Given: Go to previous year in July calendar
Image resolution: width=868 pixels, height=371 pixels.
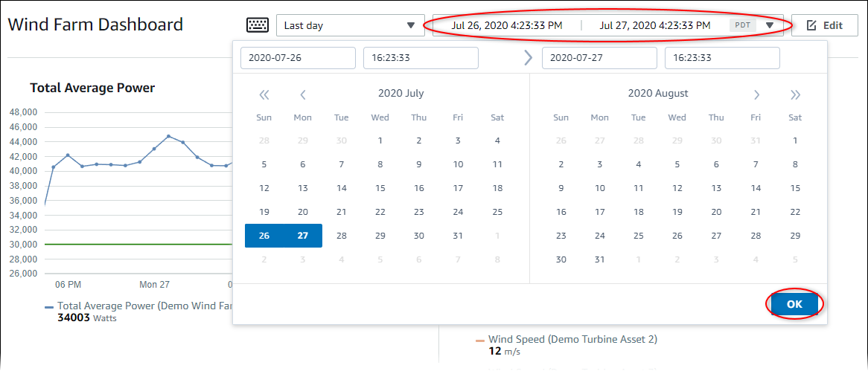Looking at the screenshot, I should [264, 94].
